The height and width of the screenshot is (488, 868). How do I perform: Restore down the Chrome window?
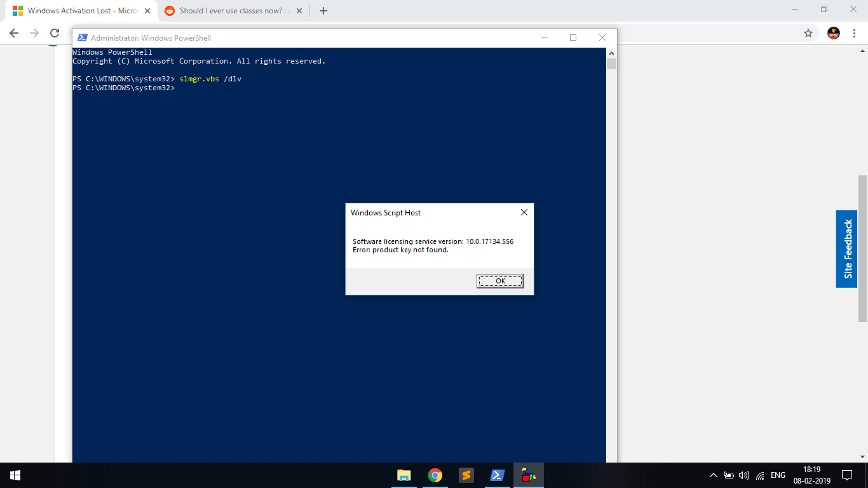pyautogui.click(x=824, y=10)
